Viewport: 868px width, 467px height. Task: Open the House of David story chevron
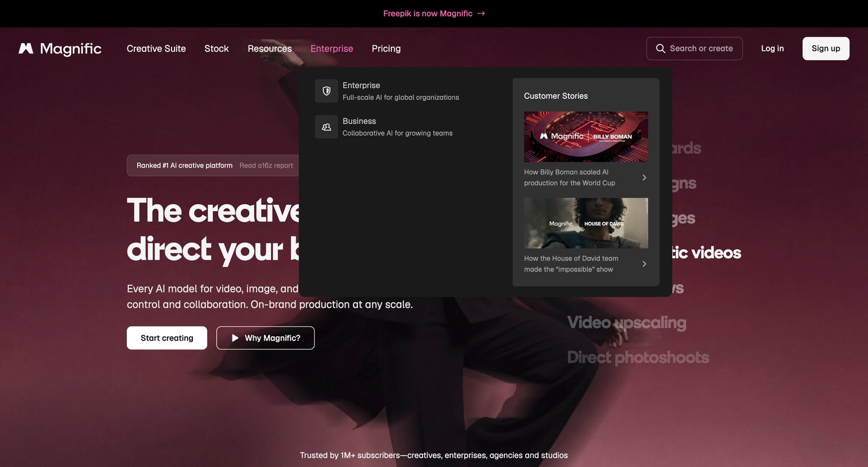644,264
